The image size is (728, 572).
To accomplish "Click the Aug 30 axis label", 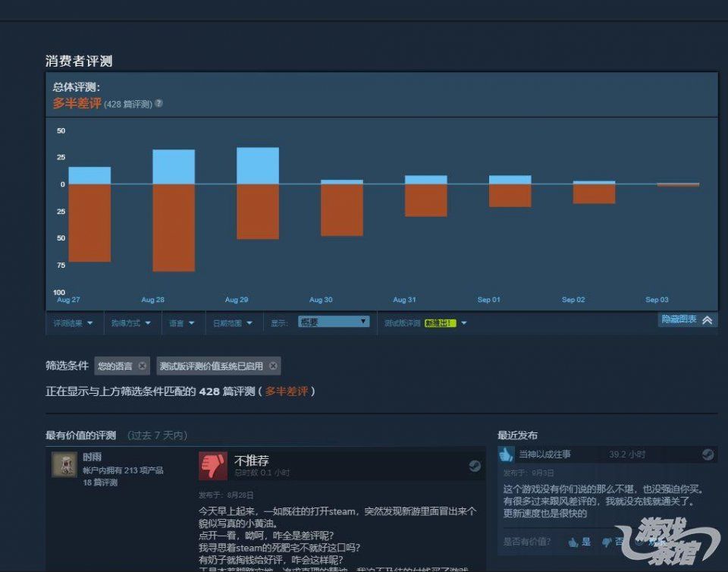I will tap(321, 300).
